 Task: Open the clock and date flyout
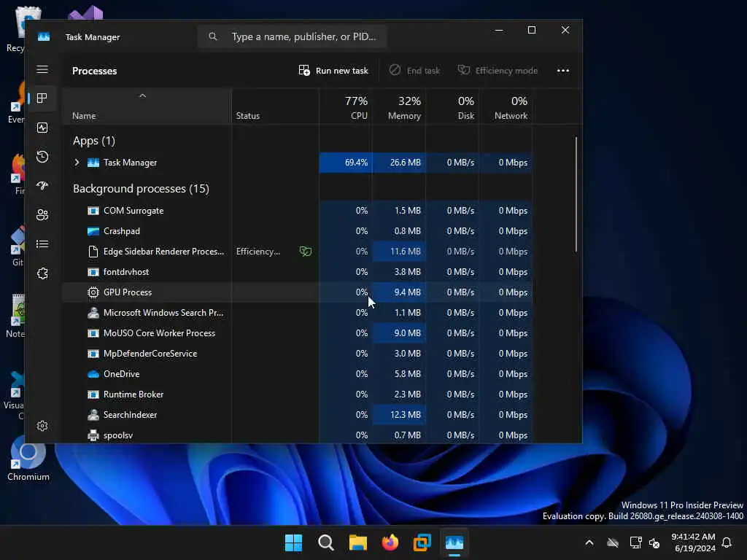[693, 542]
